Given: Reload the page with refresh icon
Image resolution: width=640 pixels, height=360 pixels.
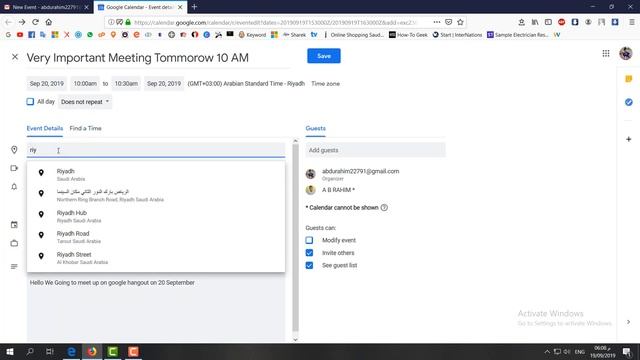Looking at the screenshot, I should (x=35, y=22).
